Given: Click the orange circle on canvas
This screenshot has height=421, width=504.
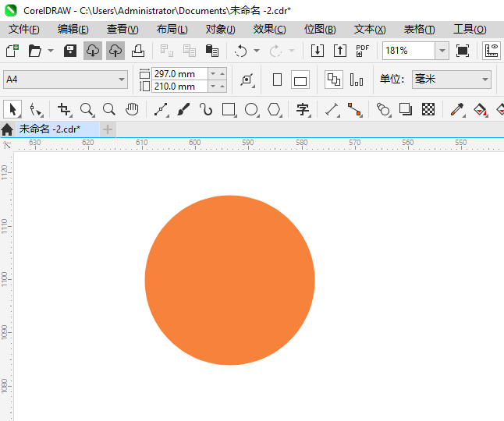Looking at the screenshot, I should (229, 279).
